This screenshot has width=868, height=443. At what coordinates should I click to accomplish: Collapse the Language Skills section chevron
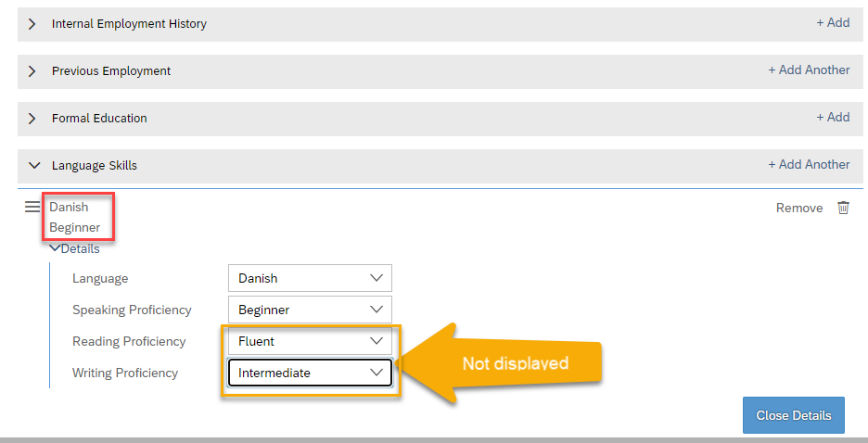point(34,165)
